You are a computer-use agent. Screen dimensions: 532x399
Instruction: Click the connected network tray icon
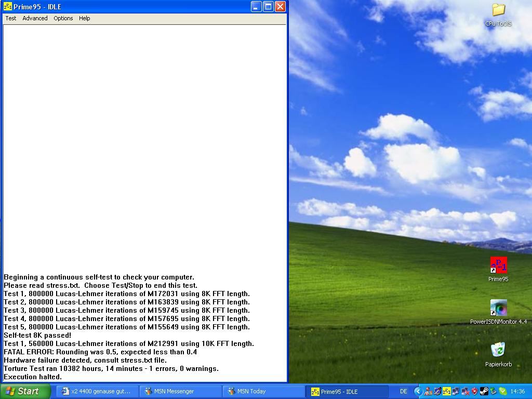(456, 391)
